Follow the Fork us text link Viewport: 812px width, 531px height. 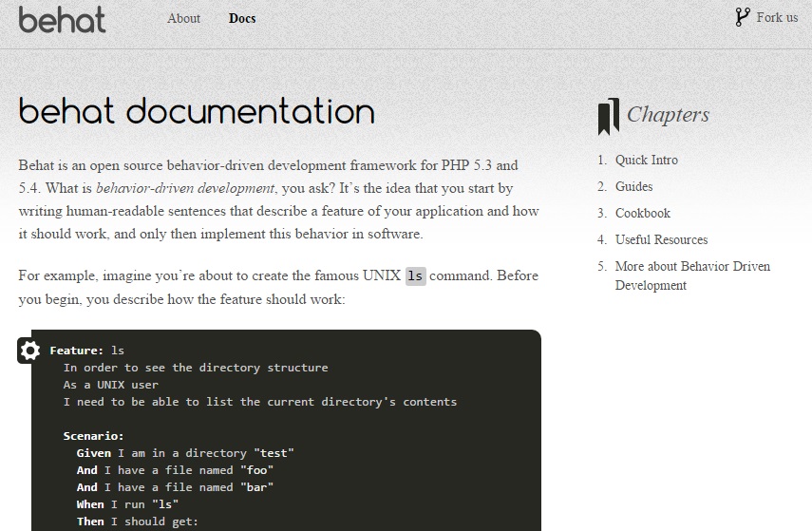coord(777,17)
